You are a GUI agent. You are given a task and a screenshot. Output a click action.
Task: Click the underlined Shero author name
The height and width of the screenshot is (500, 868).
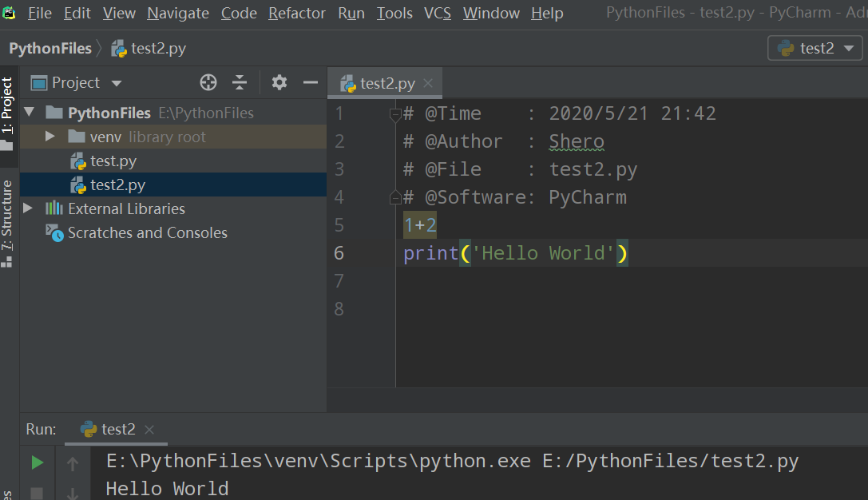point(577,141)
